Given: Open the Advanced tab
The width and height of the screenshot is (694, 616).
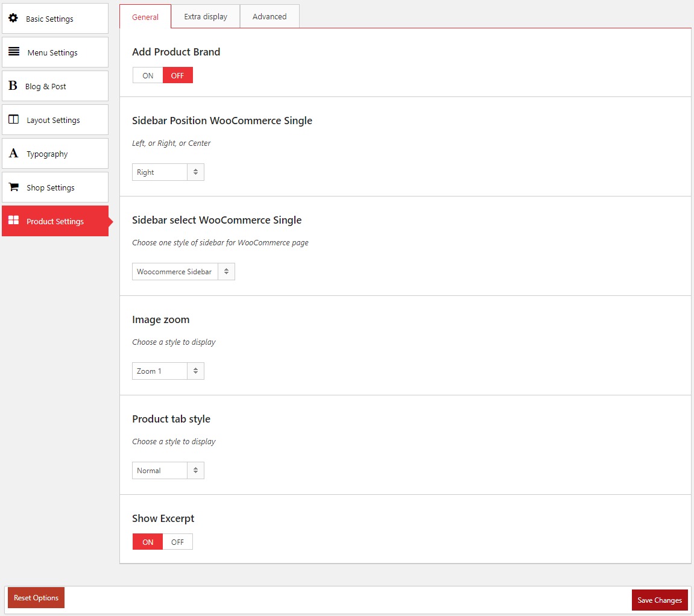Looking at the screenshot, I should 270,17.
